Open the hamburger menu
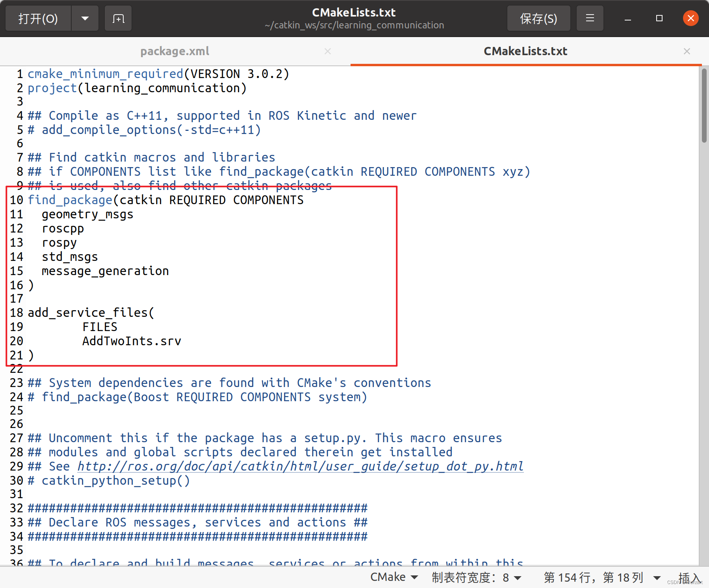Screen dimensions: 709x588 pos(590,19)
